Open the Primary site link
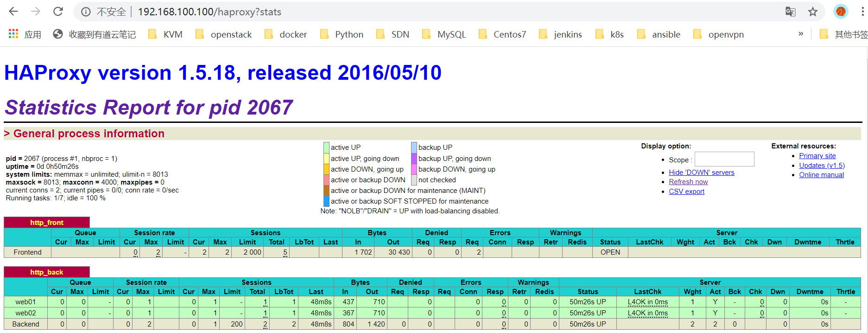This screenshot has width=868, height=333. click(817, 156)
